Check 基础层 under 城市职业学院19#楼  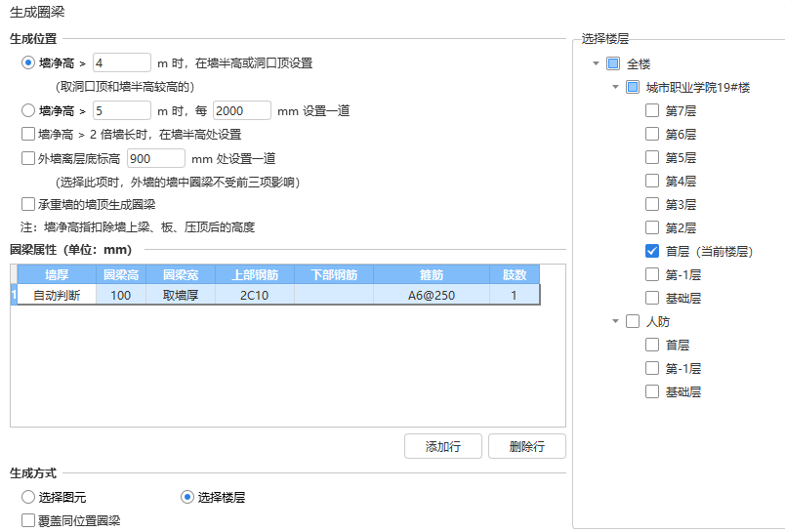(652, 298)
